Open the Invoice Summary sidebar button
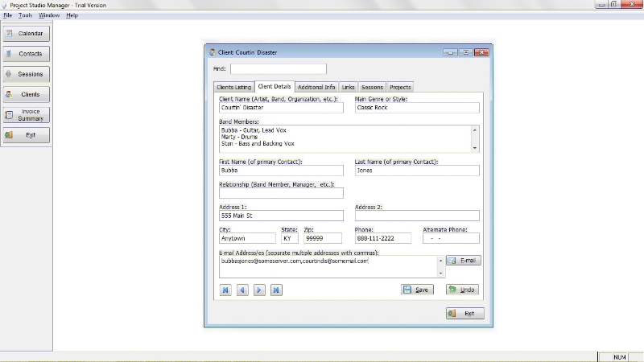The width and height of the screenshot is (644, 362). point(26,115)
